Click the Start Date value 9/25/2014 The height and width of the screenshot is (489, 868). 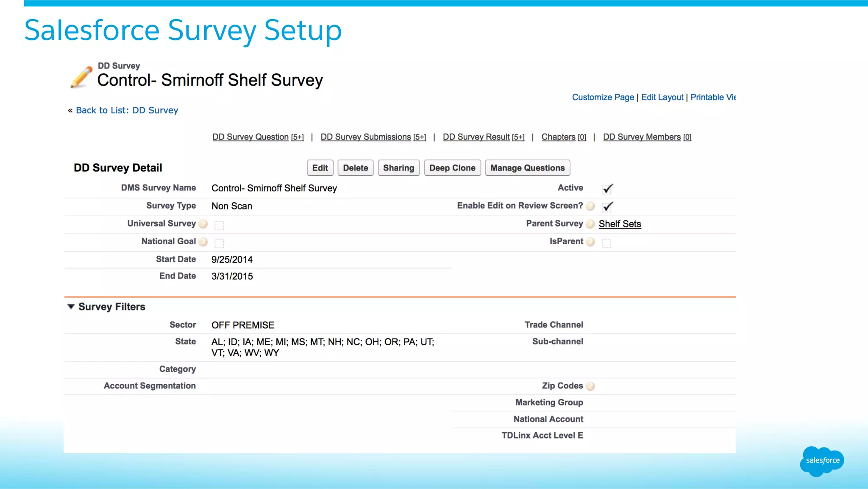click(232, 260)
